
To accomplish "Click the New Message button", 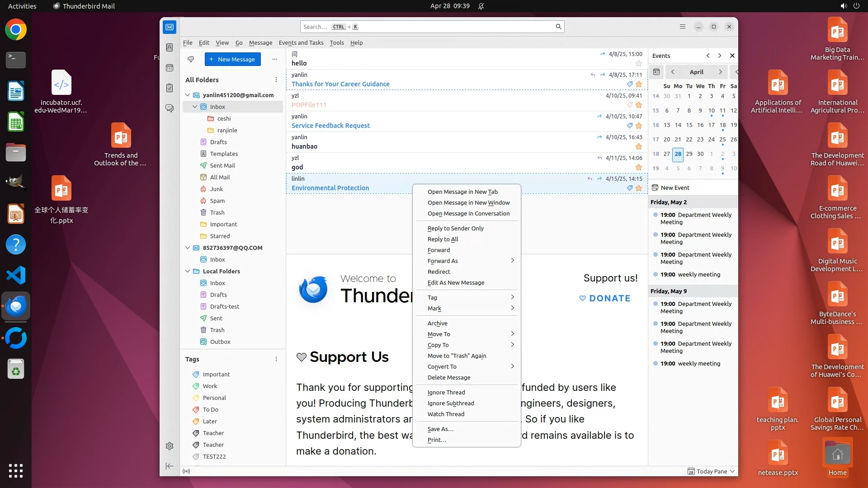I will [232, 59].
